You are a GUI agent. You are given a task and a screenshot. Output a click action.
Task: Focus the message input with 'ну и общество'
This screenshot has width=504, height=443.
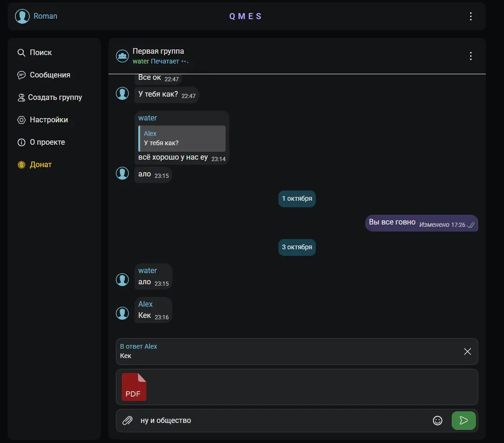(283, 421)
